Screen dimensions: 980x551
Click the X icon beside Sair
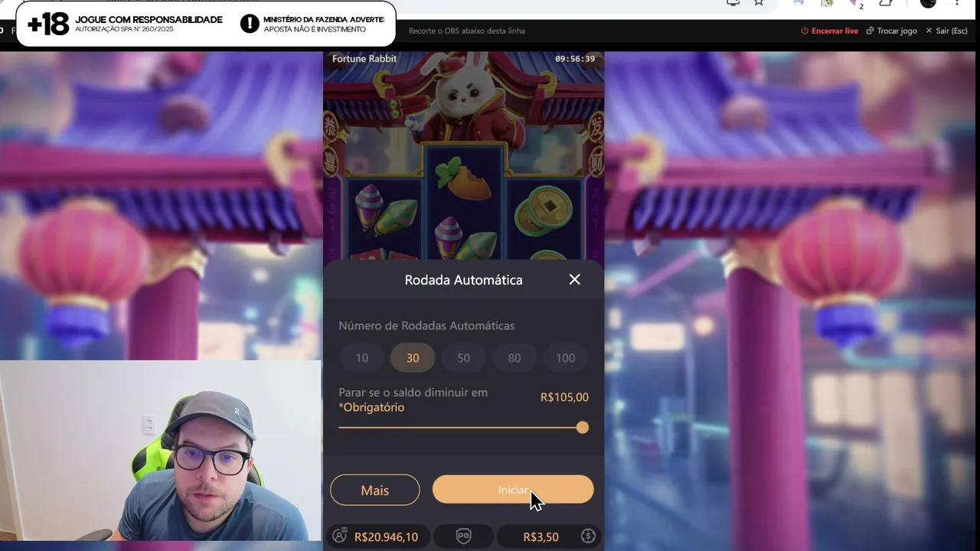tap(929, 31)
